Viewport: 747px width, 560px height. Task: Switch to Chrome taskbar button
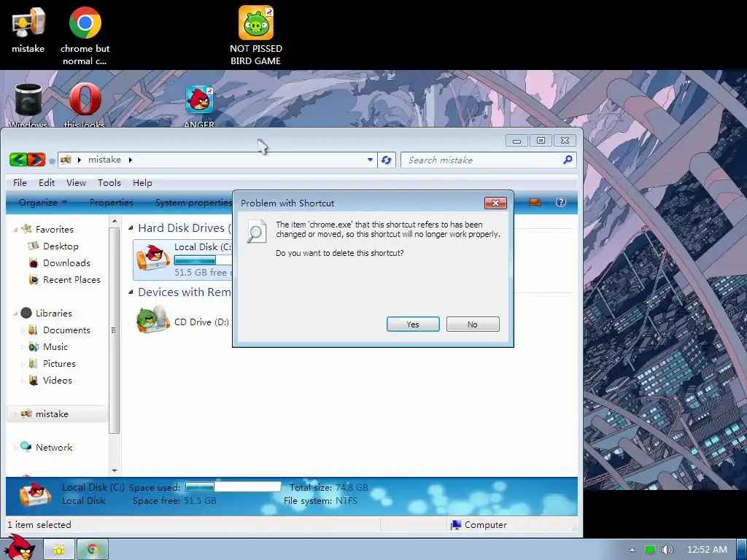tap(93, 550)
